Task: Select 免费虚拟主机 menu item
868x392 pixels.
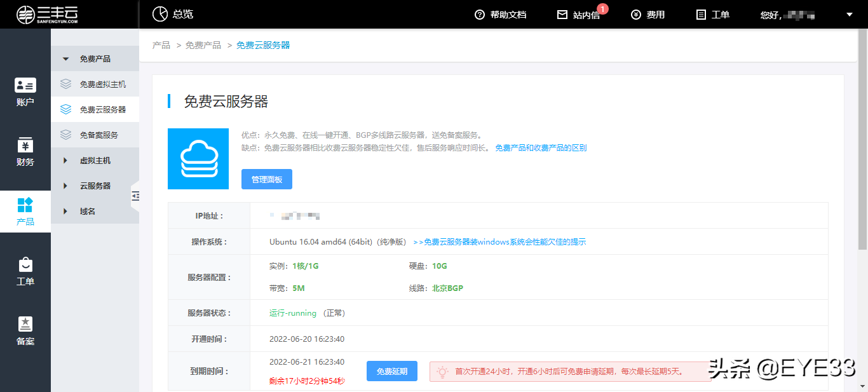Action: [95, 84]
